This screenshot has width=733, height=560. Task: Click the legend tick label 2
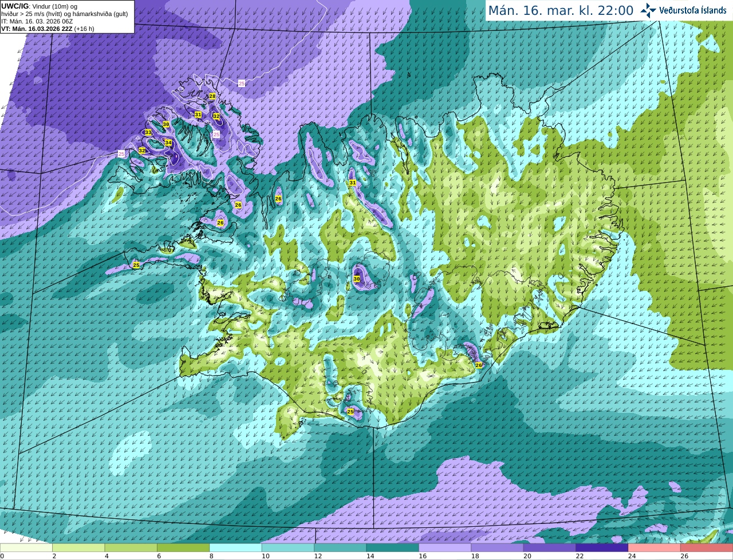click(x=54, y=556)
